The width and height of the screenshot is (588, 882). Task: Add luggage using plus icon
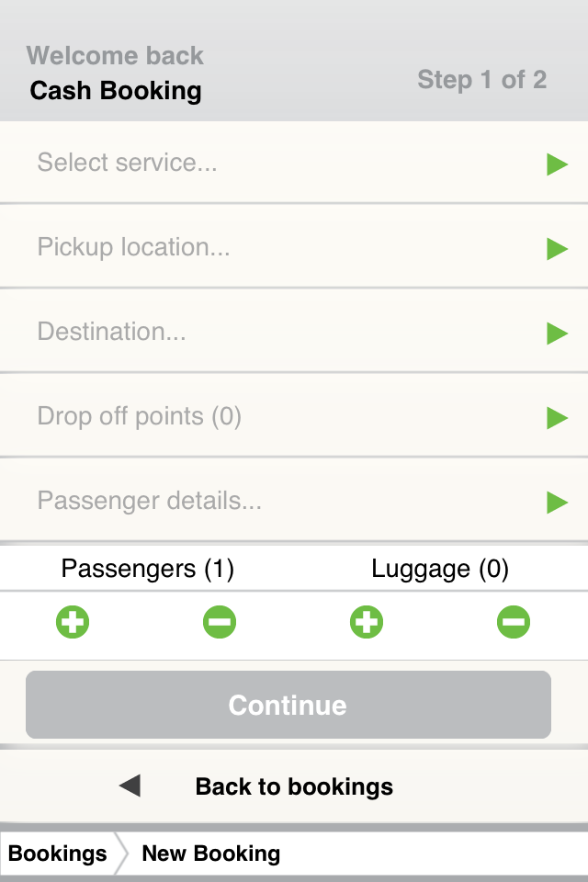(367, 622)
